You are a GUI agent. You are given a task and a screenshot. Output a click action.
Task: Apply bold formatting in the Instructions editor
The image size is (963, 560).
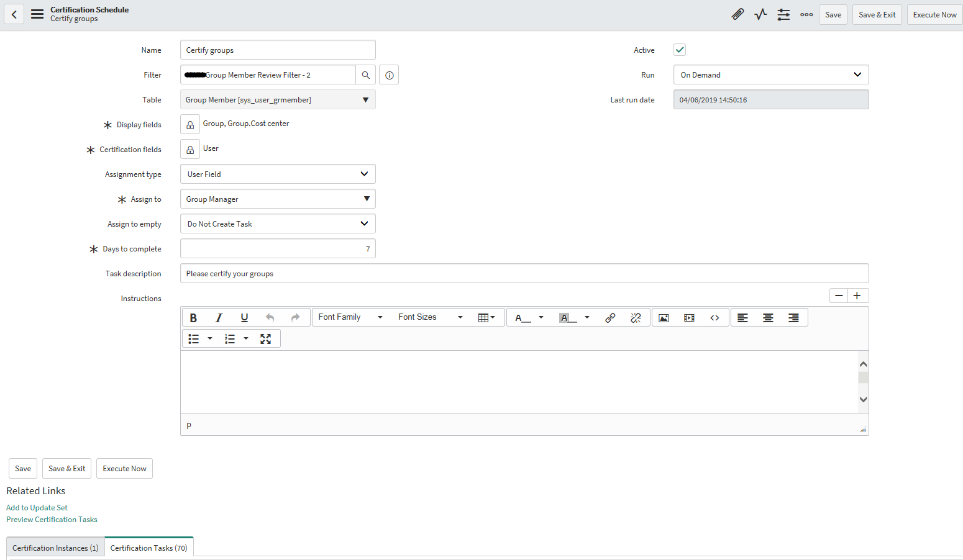click(193, 317)
